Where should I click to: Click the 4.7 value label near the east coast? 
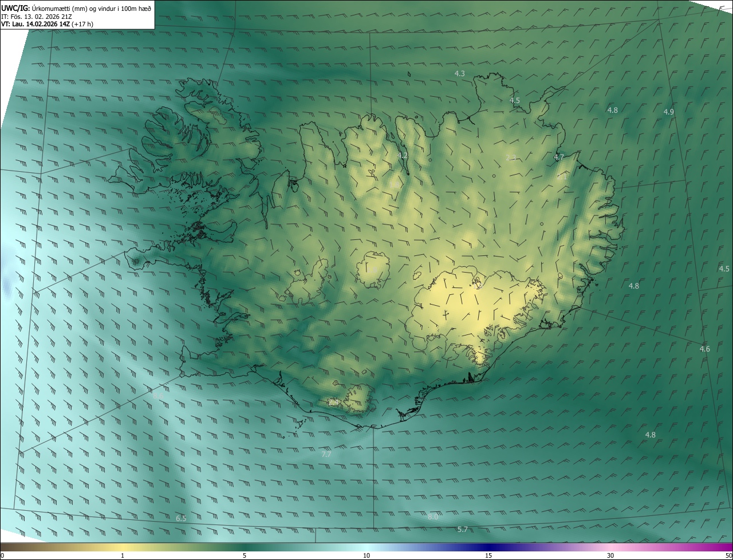pos(559,156)
